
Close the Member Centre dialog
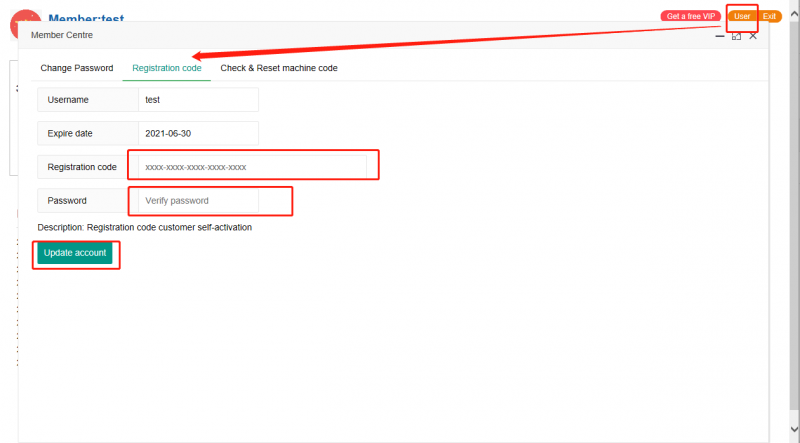click(753, 35)
